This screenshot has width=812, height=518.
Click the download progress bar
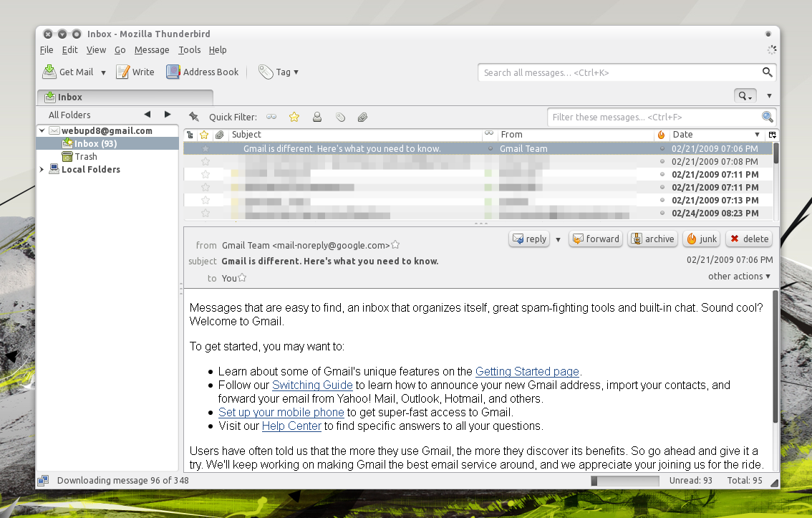point(624,481)
